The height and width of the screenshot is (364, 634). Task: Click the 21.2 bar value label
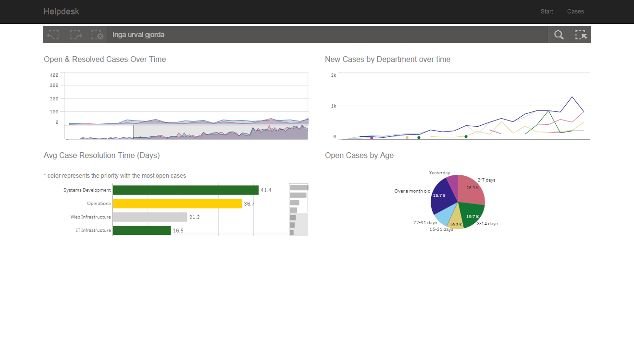click(194, 218)
